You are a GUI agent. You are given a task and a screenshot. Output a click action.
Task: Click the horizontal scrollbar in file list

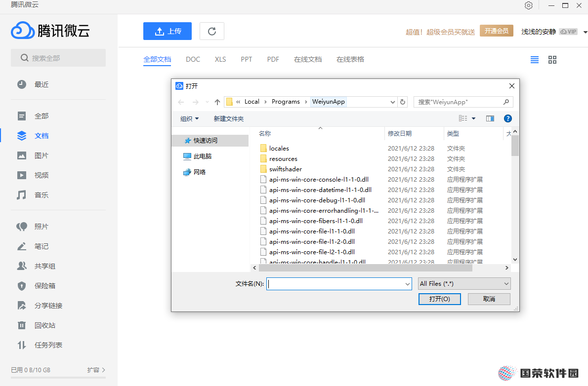(366, 268)
